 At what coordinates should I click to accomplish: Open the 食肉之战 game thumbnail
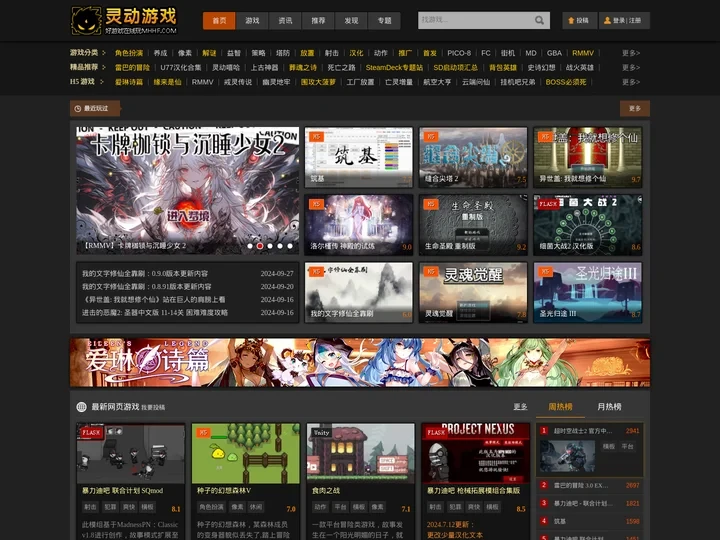(x=360, y=453)
